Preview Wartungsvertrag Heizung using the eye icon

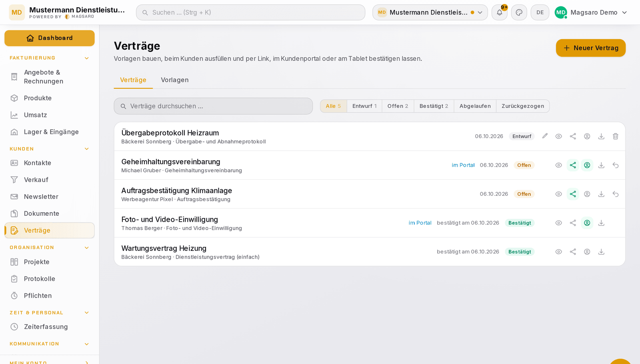559,252
